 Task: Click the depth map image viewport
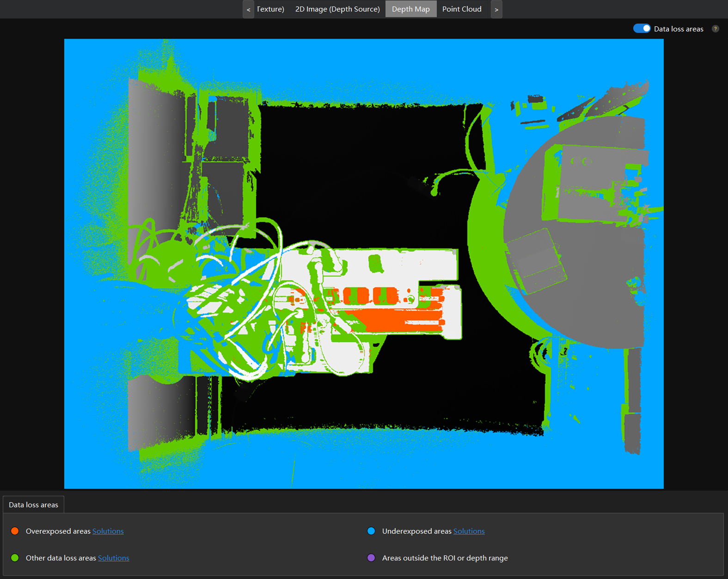pos(364,264)
